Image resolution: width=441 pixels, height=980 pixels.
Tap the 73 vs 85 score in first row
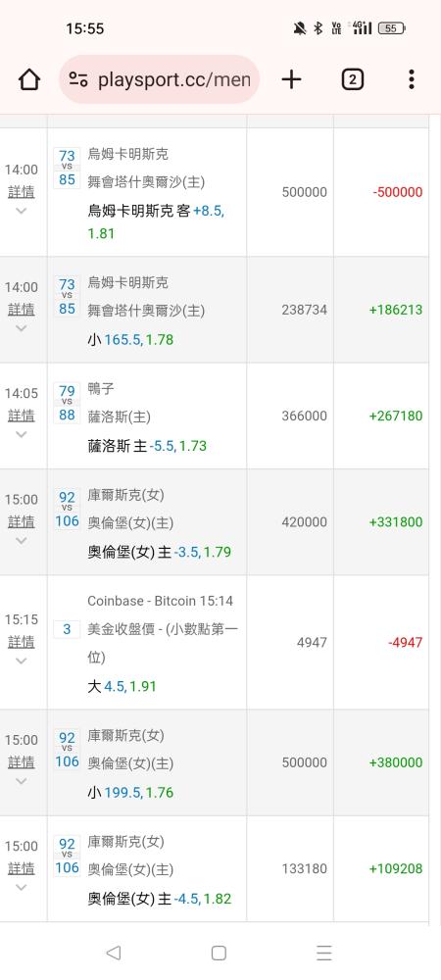(67, 169)
